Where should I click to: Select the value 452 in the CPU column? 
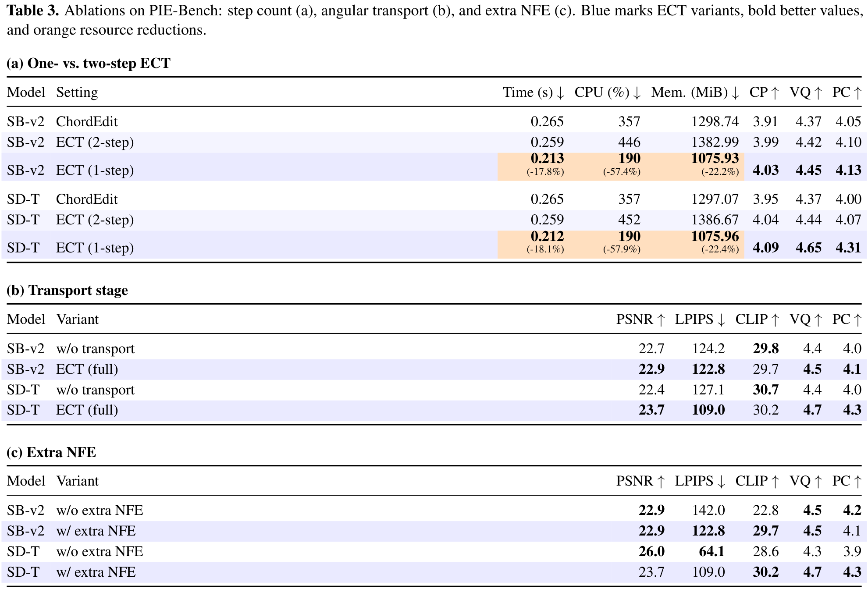click(x=630, y=220)
